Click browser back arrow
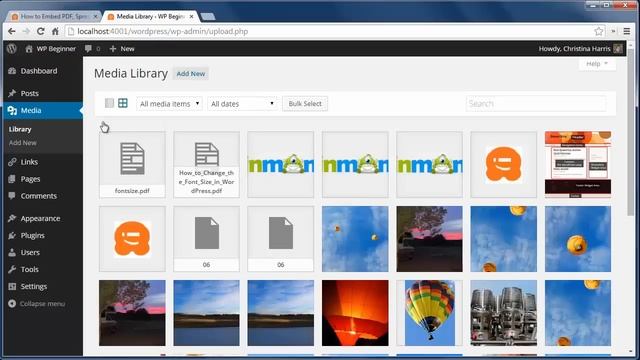640x360 pixels. pos(12,31)
